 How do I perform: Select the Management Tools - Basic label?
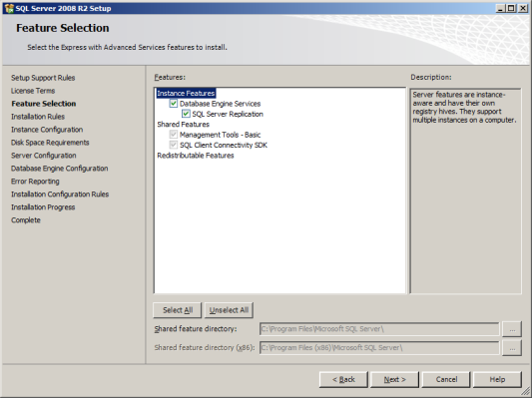[x=221, y=135]
